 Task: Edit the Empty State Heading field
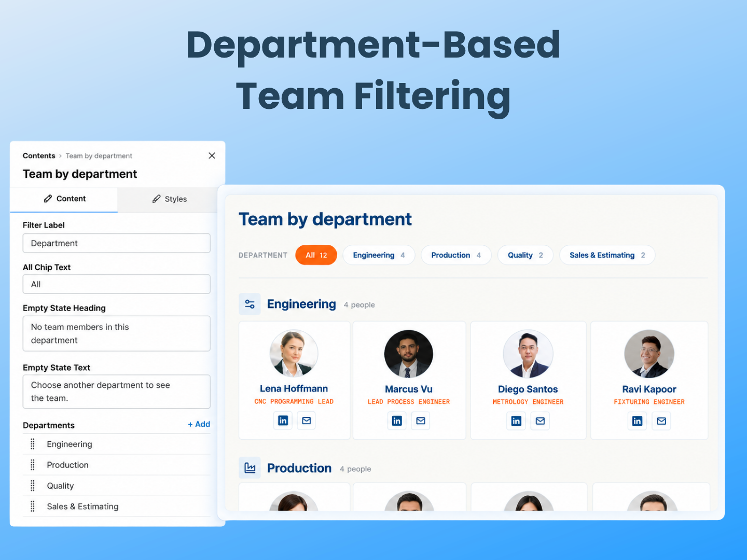click(117, 333)
